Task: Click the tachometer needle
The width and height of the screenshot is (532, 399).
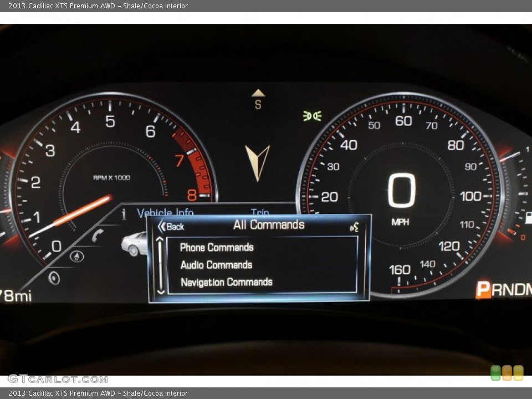Action: point(71,216)
